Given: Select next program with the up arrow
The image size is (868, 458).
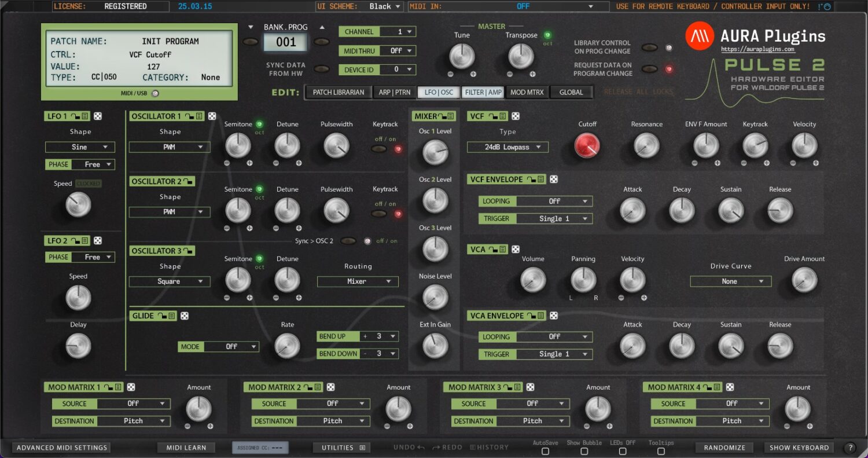Looking at the screenshot, I should coord(322,27).
